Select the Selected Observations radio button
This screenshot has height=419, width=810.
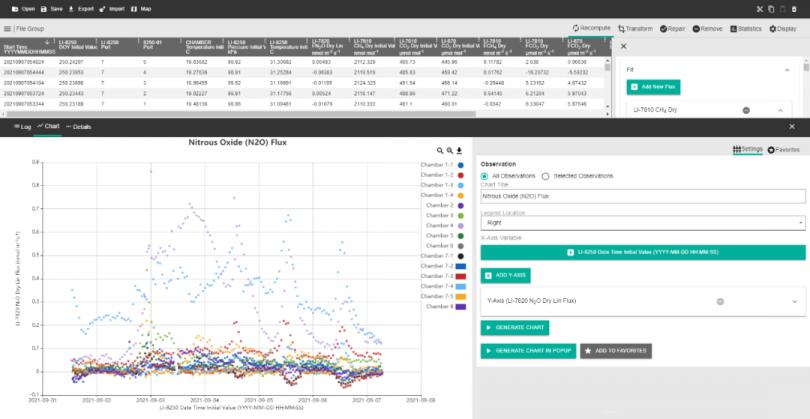point(545,176)
